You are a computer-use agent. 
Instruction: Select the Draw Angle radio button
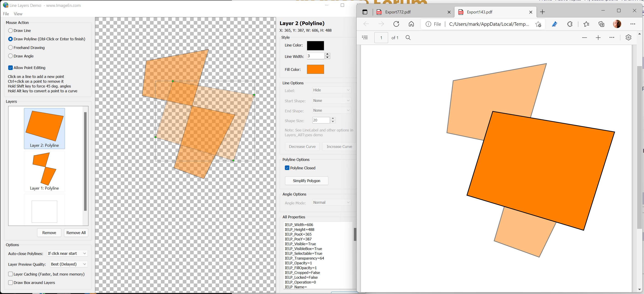(x=10, y=56)
